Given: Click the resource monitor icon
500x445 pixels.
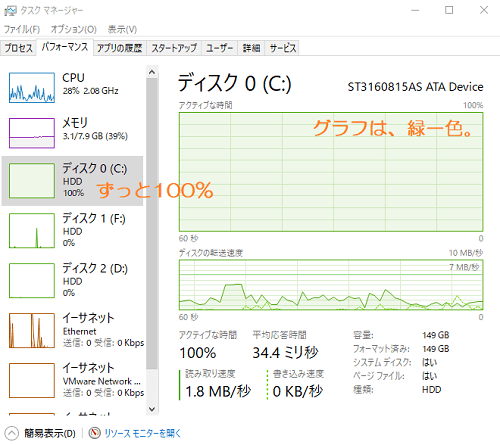Looking at the screenshot, I should click(95, 433).
